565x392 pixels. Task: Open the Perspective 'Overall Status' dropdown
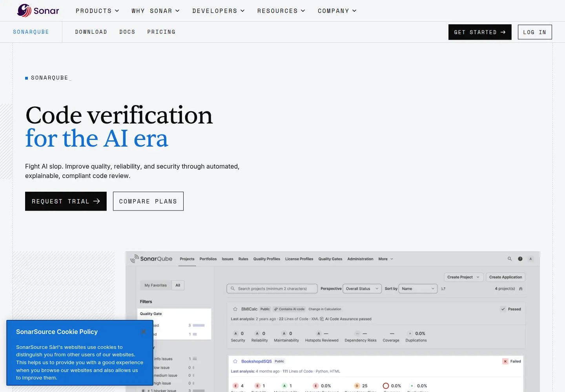point(362,289)
